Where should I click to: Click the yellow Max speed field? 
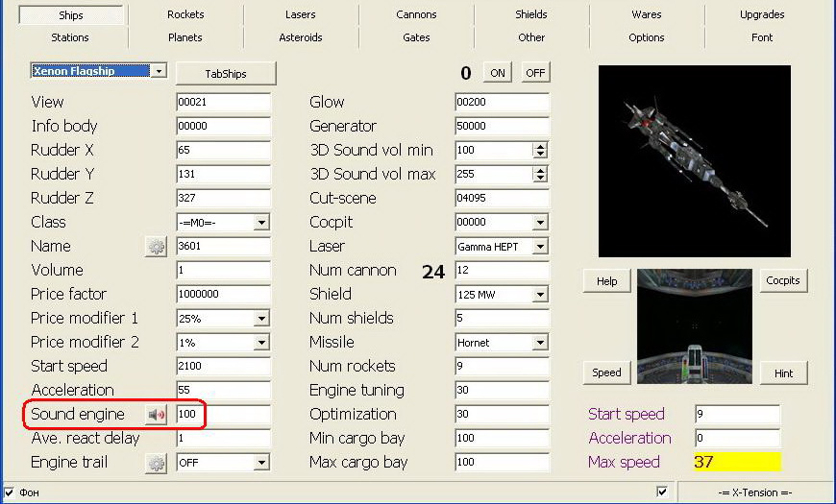click(736, 463)
